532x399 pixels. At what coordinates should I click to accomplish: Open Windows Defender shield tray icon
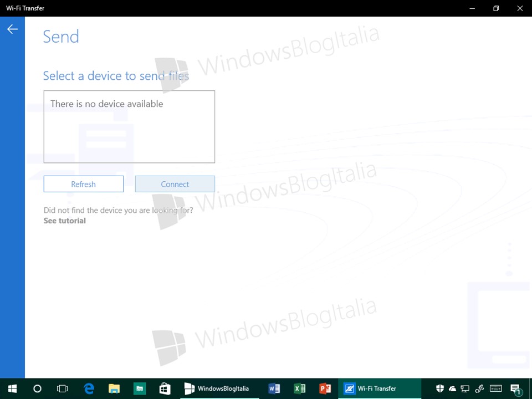click(439, 388)
